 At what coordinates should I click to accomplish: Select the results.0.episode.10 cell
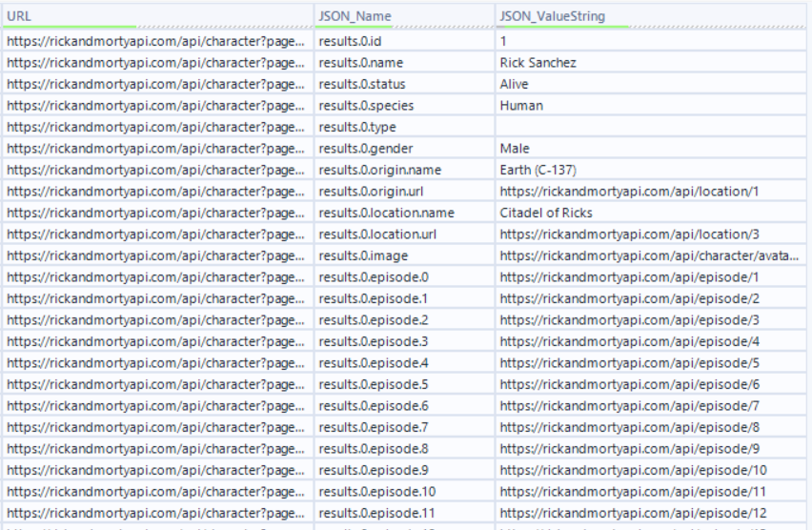[404, 493]
